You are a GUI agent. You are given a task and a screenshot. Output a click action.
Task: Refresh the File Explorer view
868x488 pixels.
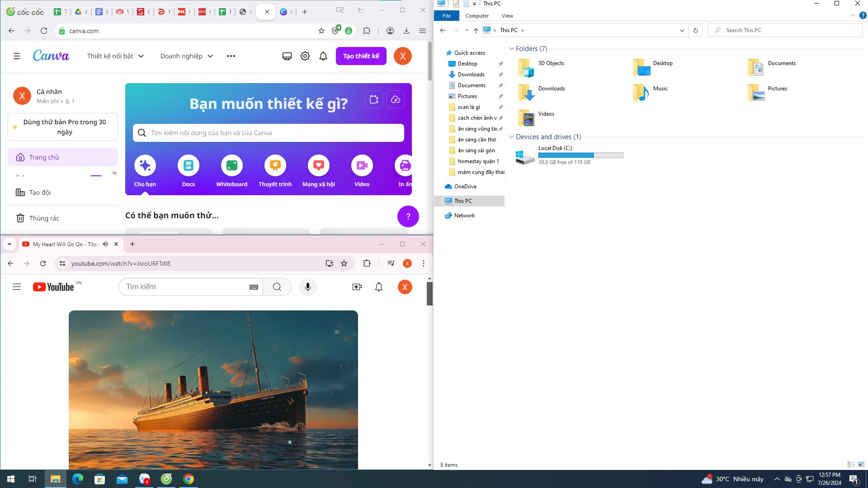pyautogui.click(x=696, y=30)
